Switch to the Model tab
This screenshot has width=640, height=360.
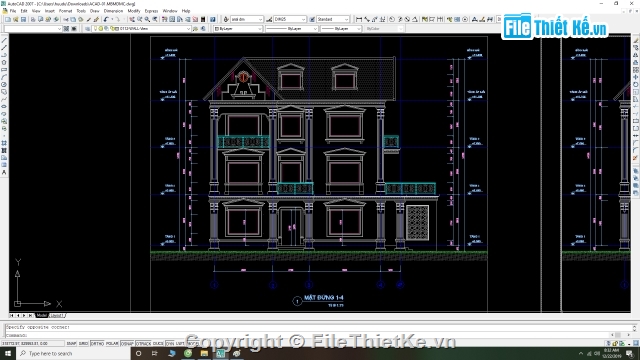coord(41,316)
